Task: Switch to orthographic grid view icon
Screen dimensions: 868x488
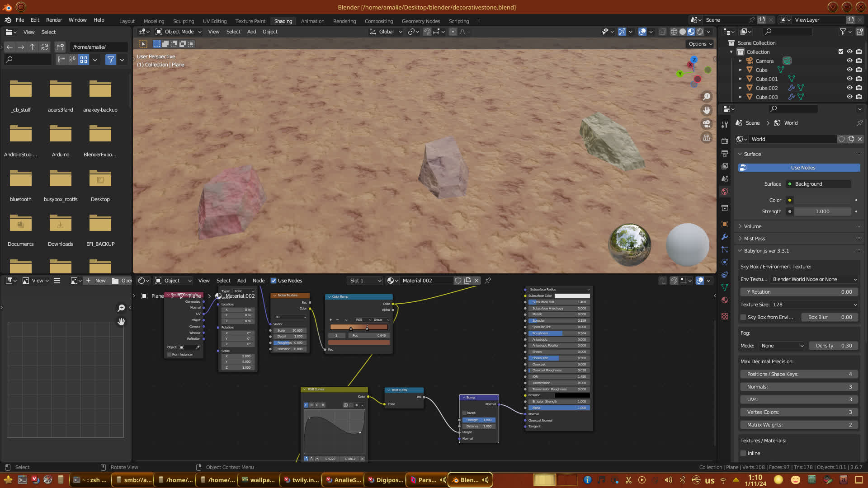Action: 707,137
